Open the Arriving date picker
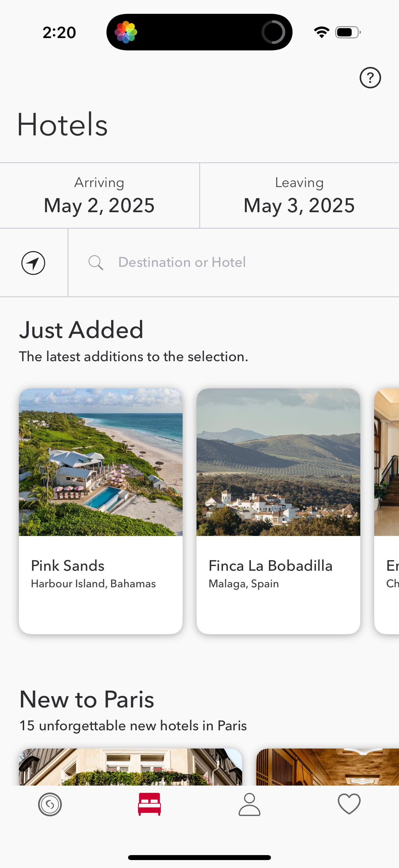Screen dimensions: 399x868 [99, 196]
